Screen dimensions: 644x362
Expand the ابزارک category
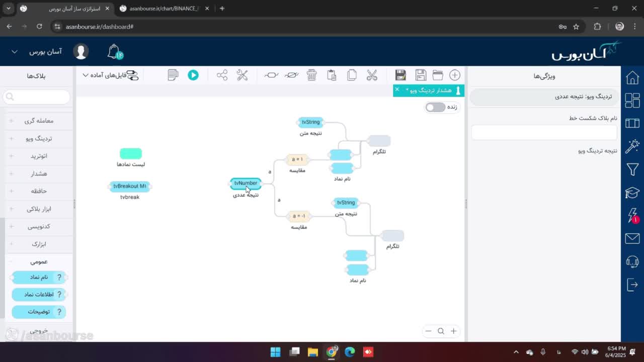[38, 244]
